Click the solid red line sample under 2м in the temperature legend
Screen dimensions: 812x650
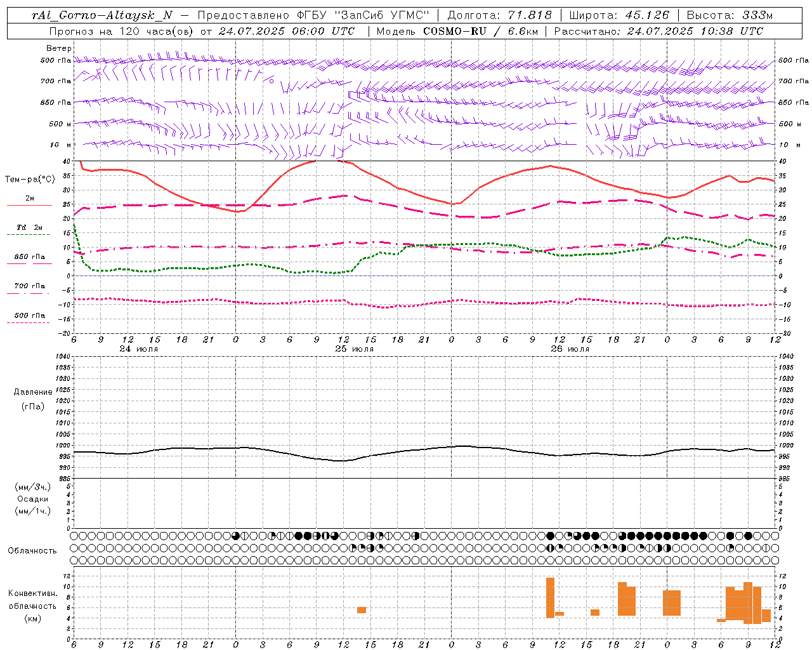pyautogui.click(x=29, y=205)
